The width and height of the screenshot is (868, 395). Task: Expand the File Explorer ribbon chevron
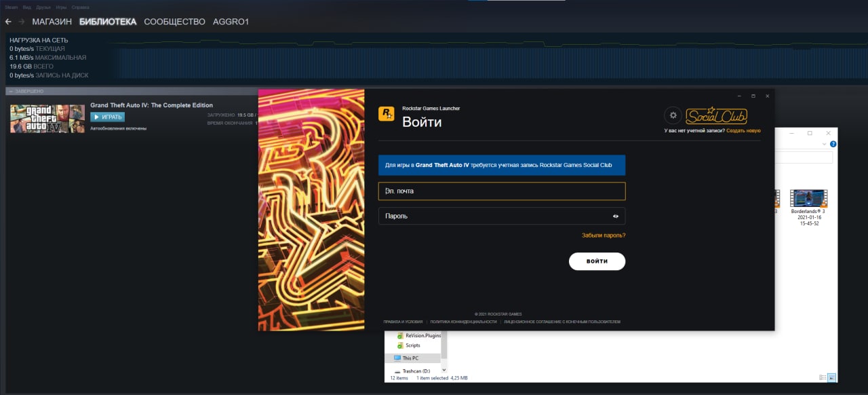825,145
